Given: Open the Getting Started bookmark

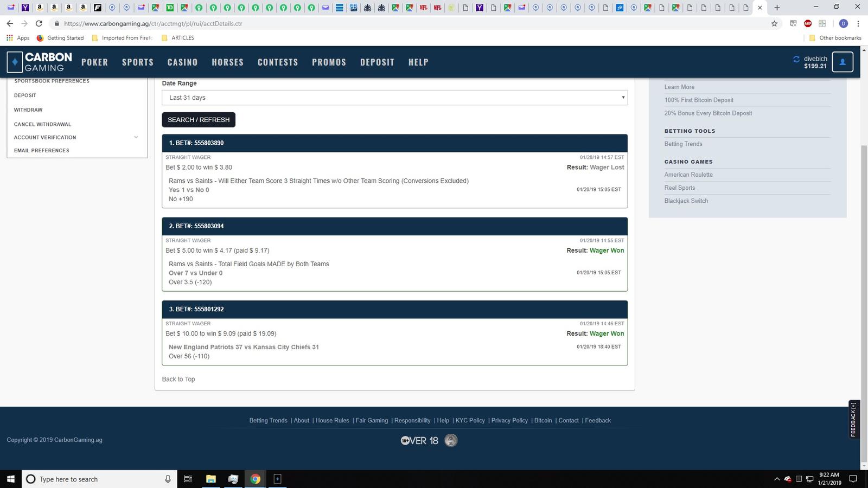Looking at the screenshot, I should 60,38.
